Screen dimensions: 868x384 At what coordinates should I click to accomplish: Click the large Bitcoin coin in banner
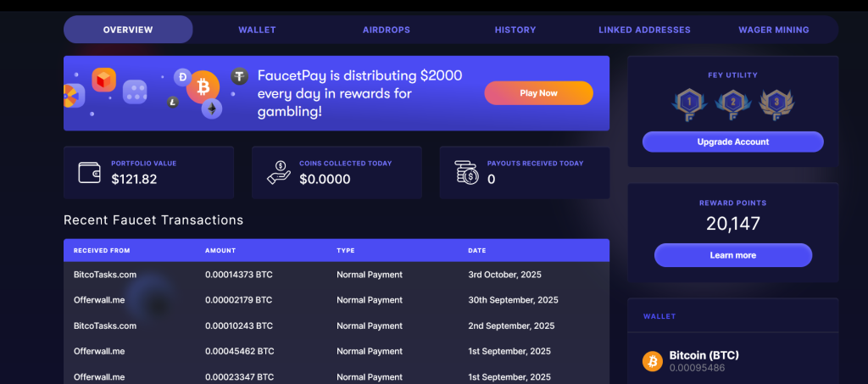(203, 86)
